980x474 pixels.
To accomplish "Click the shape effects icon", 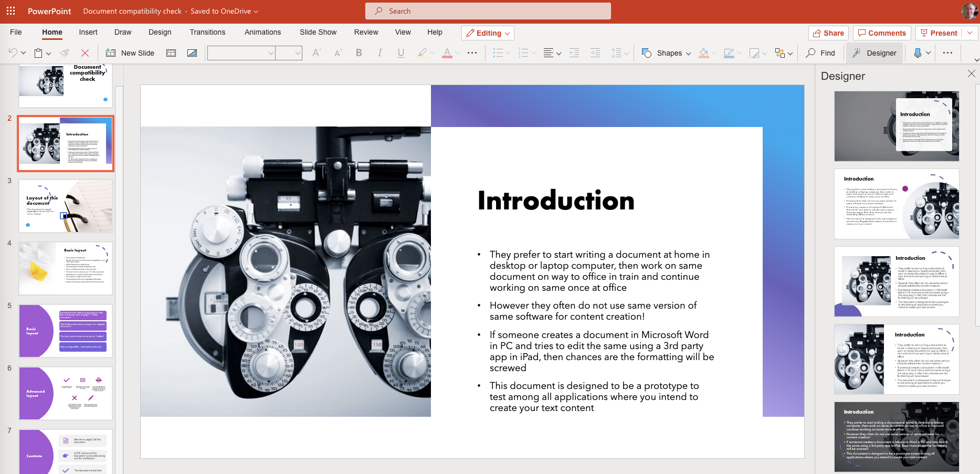I will pos(754,52).
